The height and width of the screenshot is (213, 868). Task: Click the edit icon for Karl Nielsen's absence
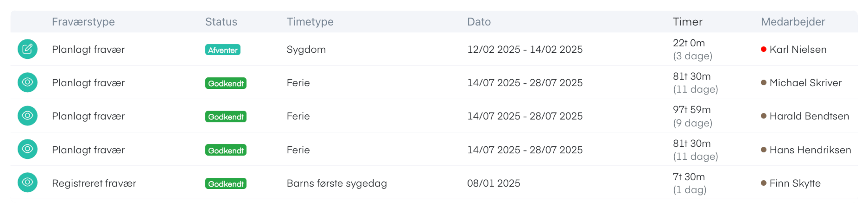27,49
